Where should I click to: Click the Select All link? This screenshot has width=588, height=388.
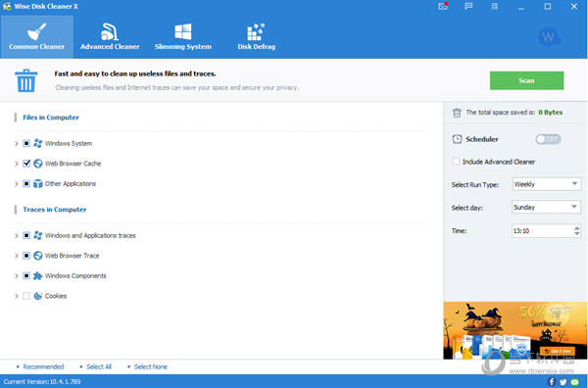point(99,366)
